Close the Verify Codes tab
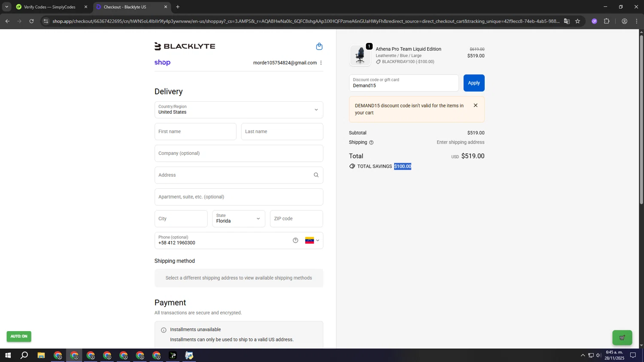 [x=86, y=7]
